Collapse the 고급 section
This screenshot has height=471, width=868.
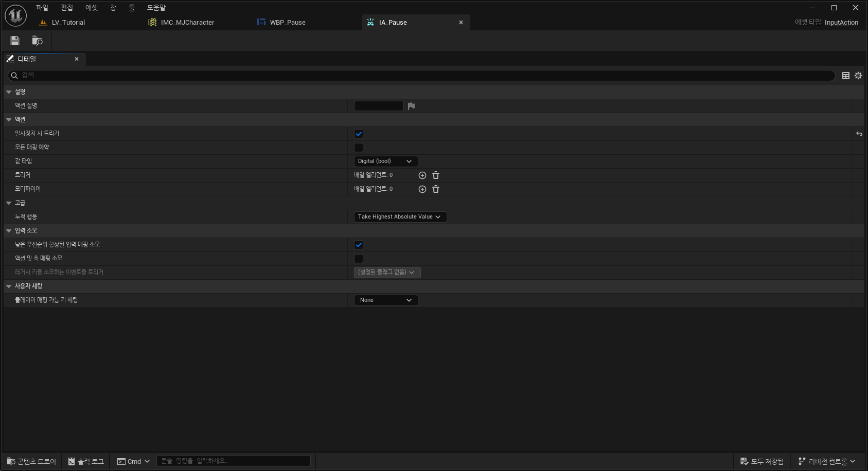[9, 203]
